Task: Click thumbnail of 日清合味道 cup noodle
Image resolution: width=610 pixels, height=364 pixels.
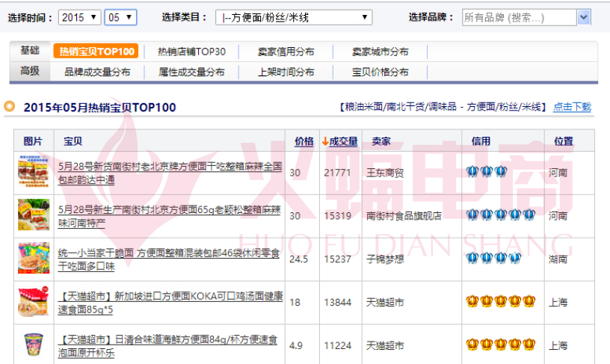Action: [x=34, y=345]
